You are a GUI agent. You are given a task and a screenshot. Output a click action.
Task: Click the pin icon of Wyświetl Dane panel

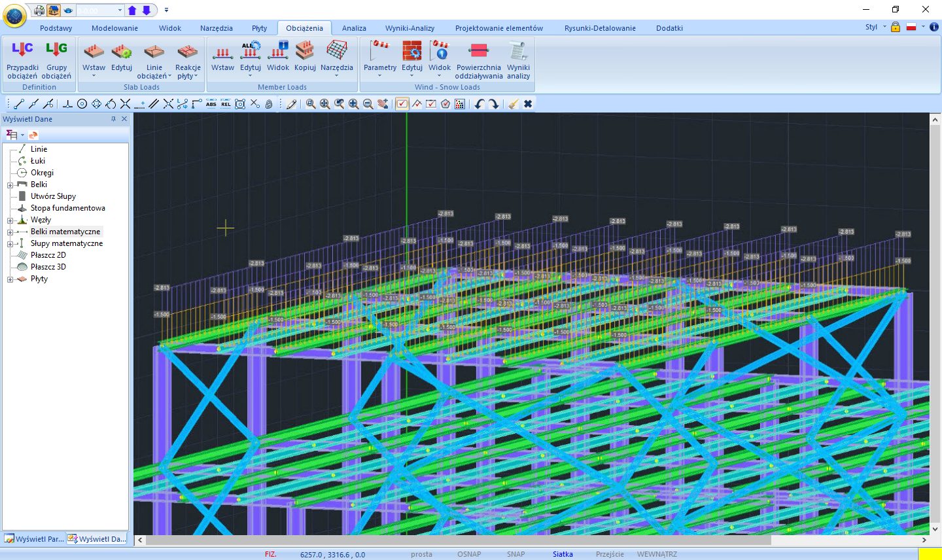point(113,119)
